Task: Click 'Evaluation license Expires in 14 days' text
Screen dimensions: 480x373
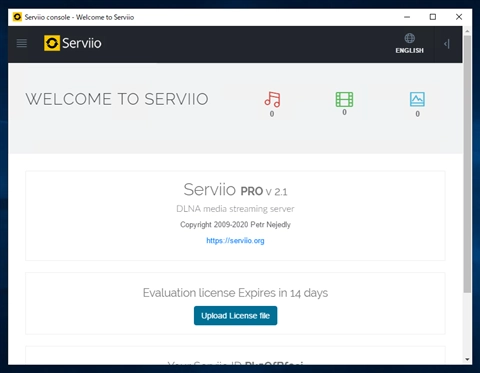Action: [x=235, y=293]
